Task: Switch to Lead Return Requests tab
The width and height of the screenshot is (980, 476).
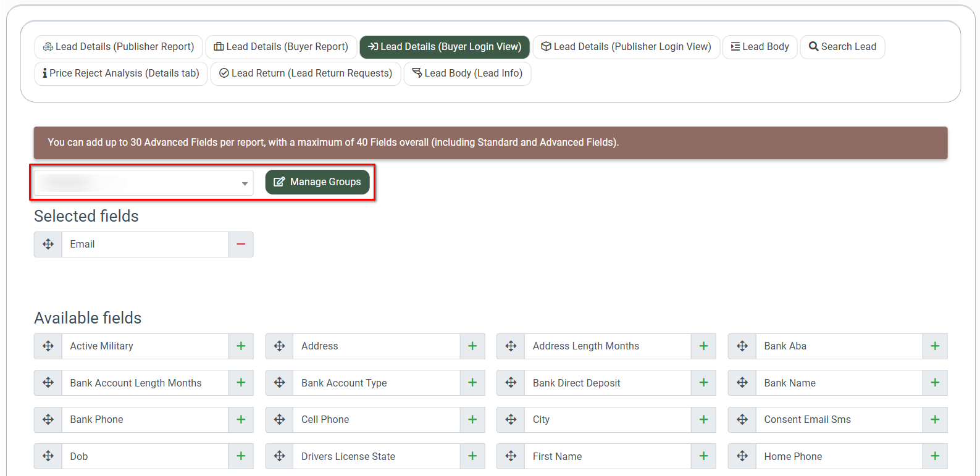Action: [x=306, y=73]
